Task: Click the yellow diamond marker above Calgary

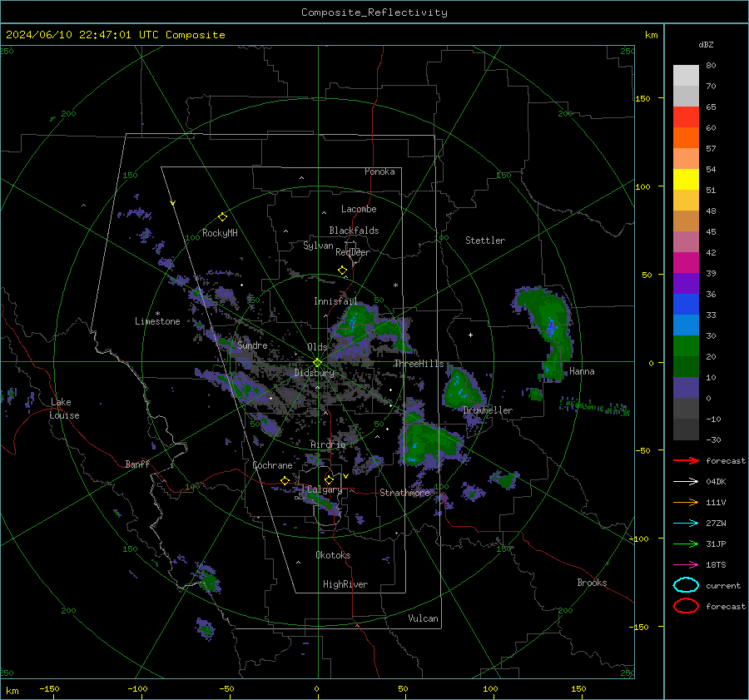Action: 329,479
